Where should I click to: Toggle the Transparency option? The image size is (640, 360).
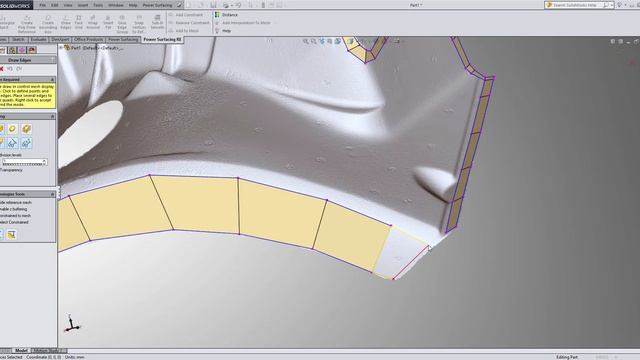tap(11, 170)
